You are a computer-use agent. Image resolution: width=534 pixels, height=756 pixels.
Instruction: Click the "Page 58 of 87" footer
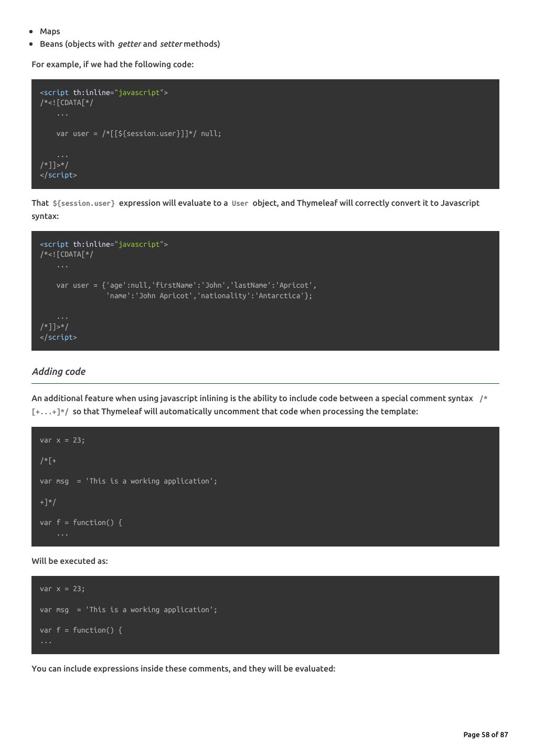coord(485,735)
